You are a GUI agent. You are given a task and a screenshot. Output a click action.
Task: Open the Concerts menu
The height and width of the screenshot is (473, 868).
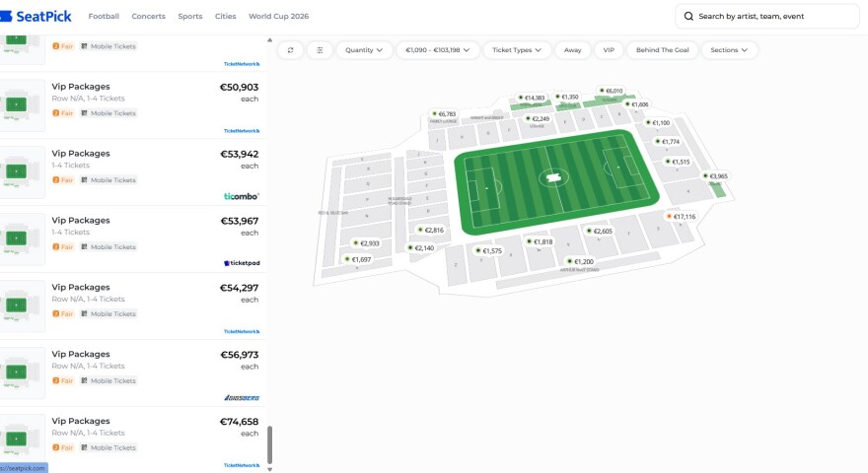click(148, 16)
